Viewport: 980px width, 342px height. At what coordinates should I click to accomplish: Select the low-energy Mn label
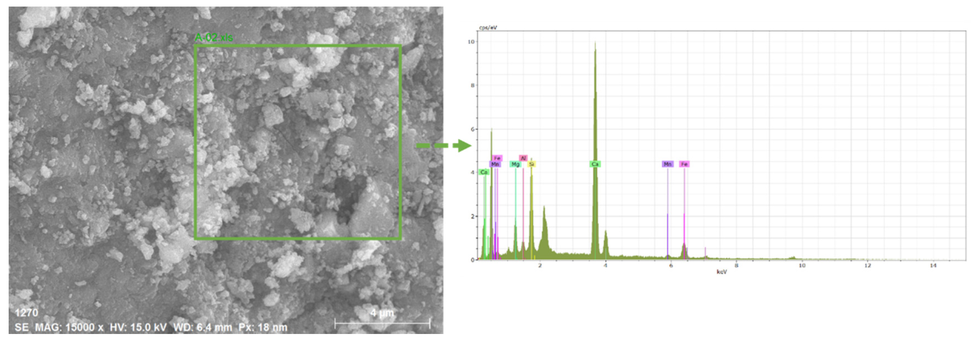click(495, 164)
